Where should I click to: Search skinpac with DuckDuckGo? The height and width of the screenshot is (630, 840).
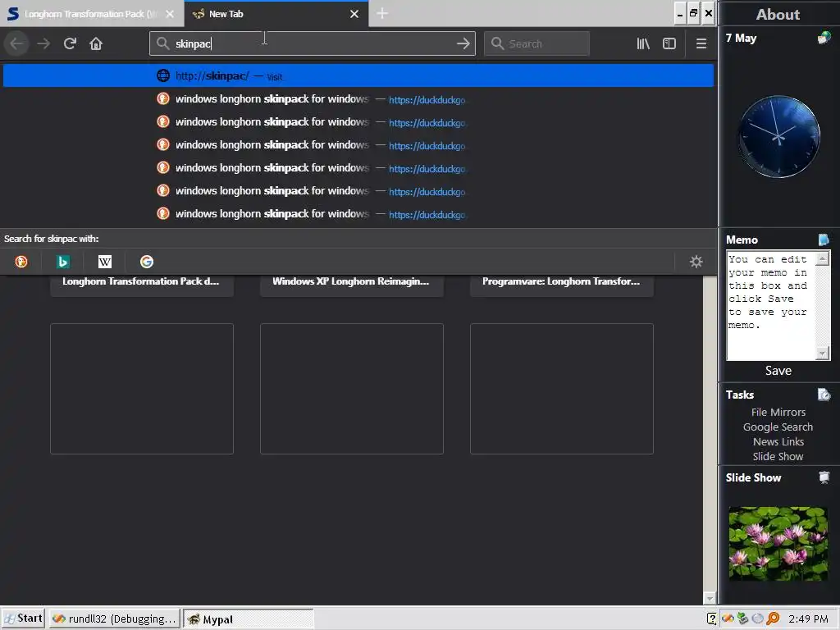pyautogui.click(x=21, y=262)
